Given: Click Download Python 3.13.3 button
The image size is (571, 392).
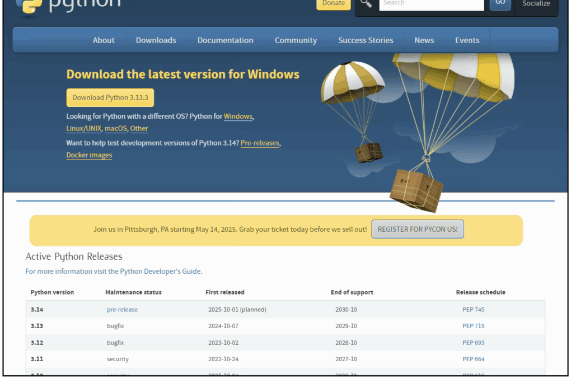Looking at the screenshot, I should click(110, 97).
